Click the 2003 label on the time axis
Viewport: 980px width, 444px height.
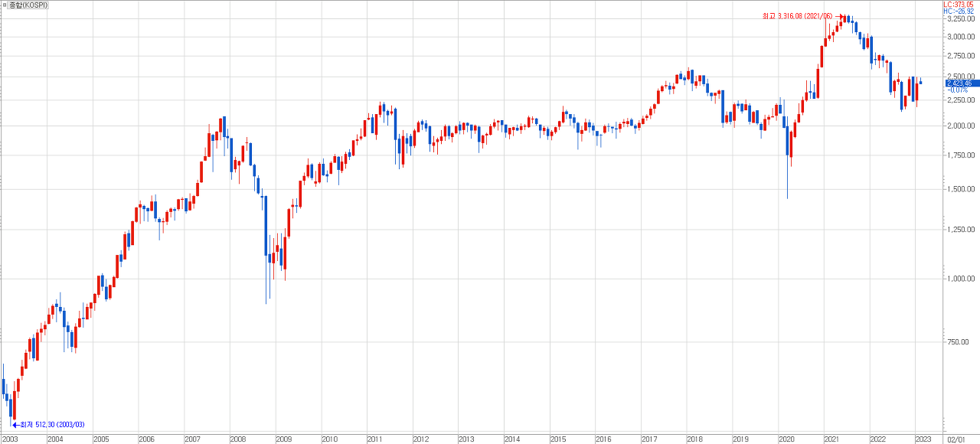point(10,439)
